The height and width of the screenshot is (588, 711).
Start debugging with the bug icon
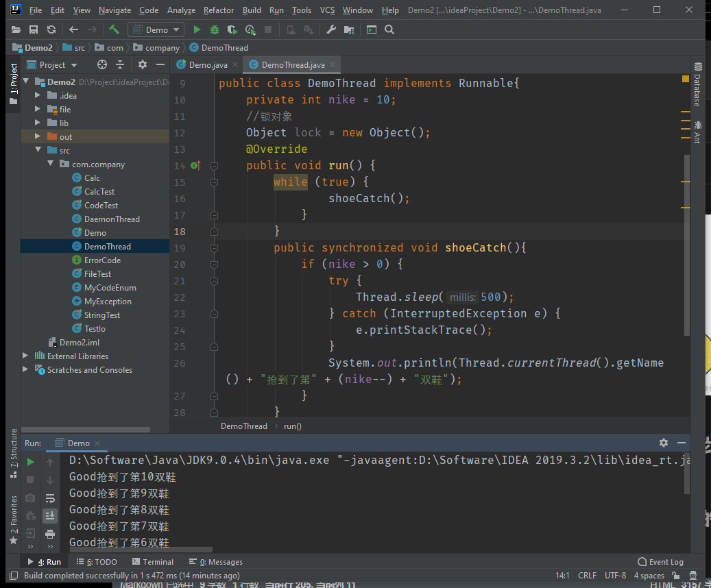(x=215, y=30)
